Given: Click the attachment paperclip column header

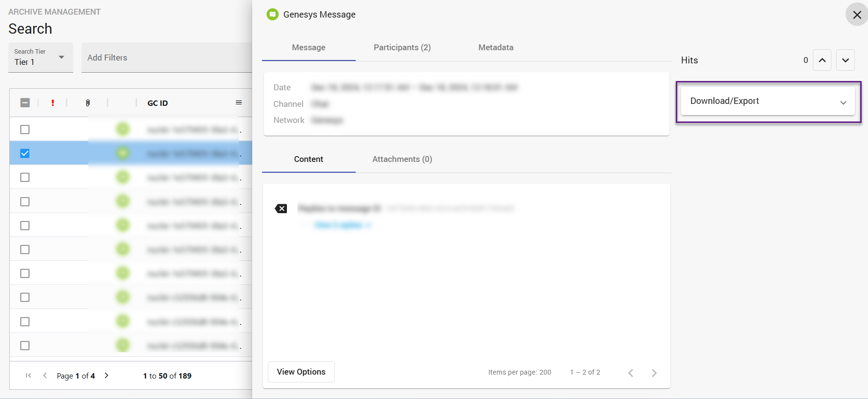Looking at the screenshot, I should point(88,102).
